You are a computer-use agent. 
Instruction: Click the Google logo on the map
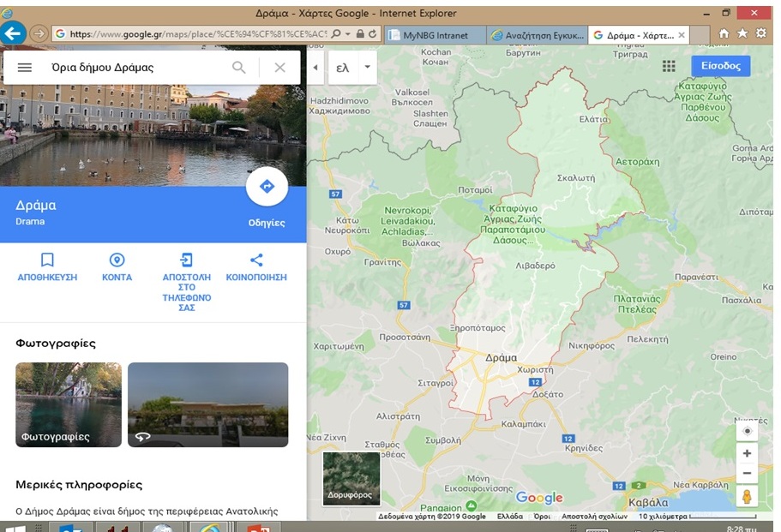point(539,497)
